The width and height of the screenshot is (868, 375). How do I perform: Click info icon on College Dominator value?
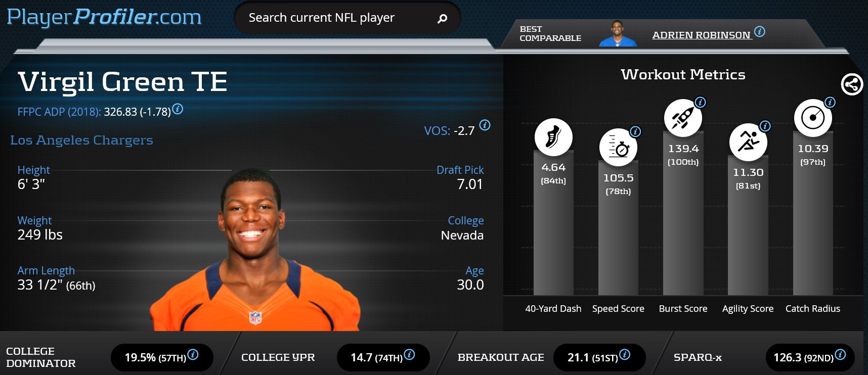(x=193, y=355)
